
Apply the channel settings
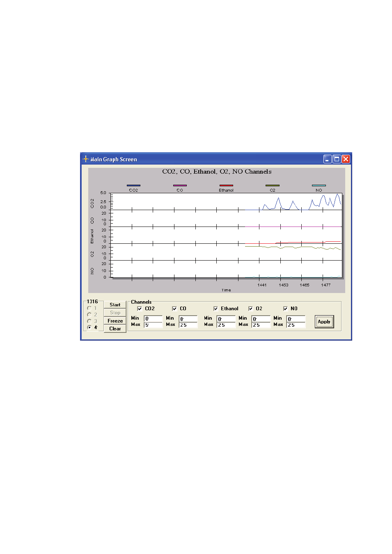pyautogui.click(x=324, y=322)
